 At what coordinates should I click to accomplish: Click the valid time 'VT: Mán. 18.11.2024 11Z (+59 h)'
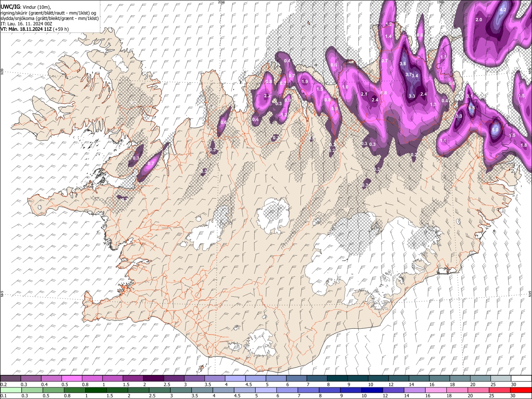34,29
